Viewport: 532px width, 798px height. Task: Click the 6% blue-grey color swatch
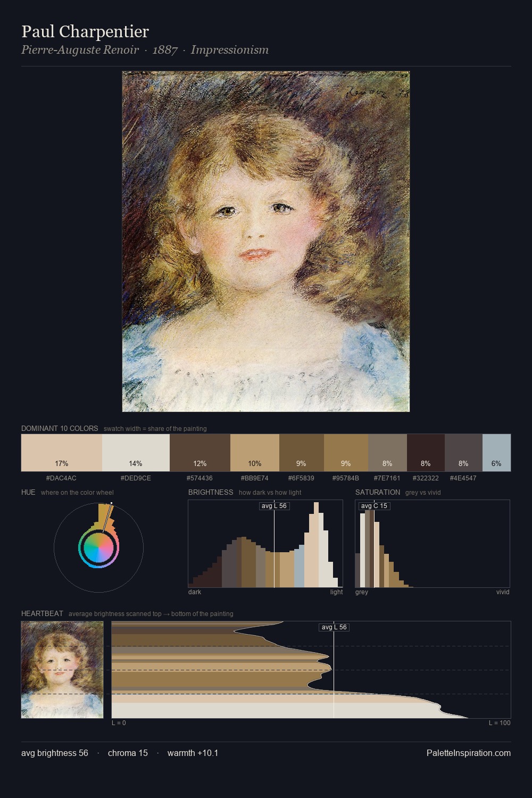point(496,453)
